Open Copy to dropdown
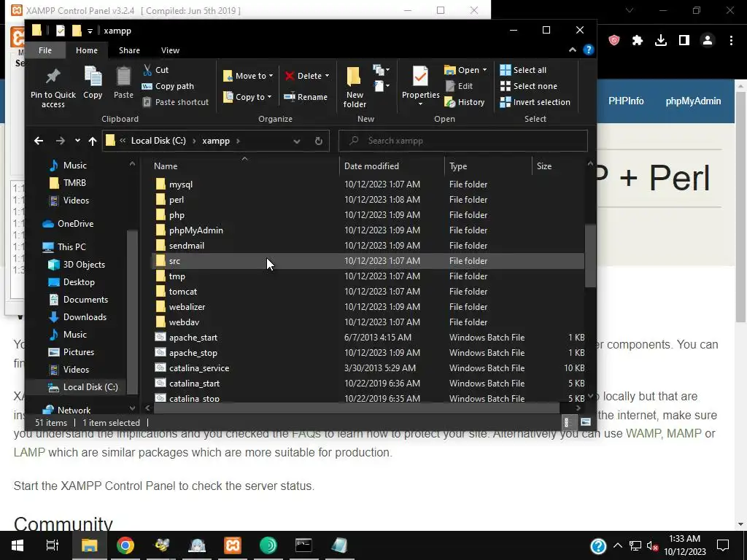This screenshot has width=747, height=560. pyautogui.click(x=247, y=97)
